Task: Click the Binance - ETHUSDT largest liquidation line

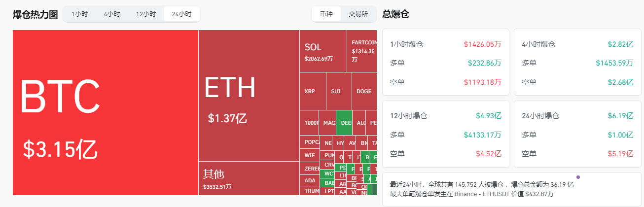Action: point(471,194)
